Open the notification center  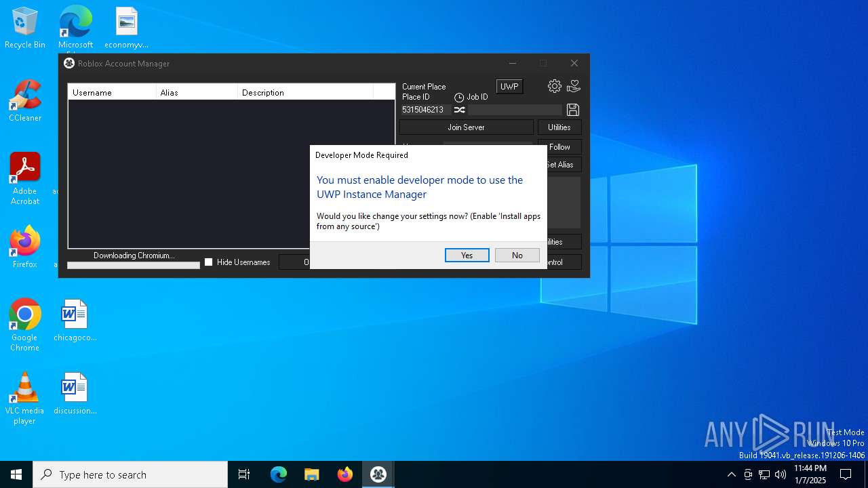coord(846,474)
